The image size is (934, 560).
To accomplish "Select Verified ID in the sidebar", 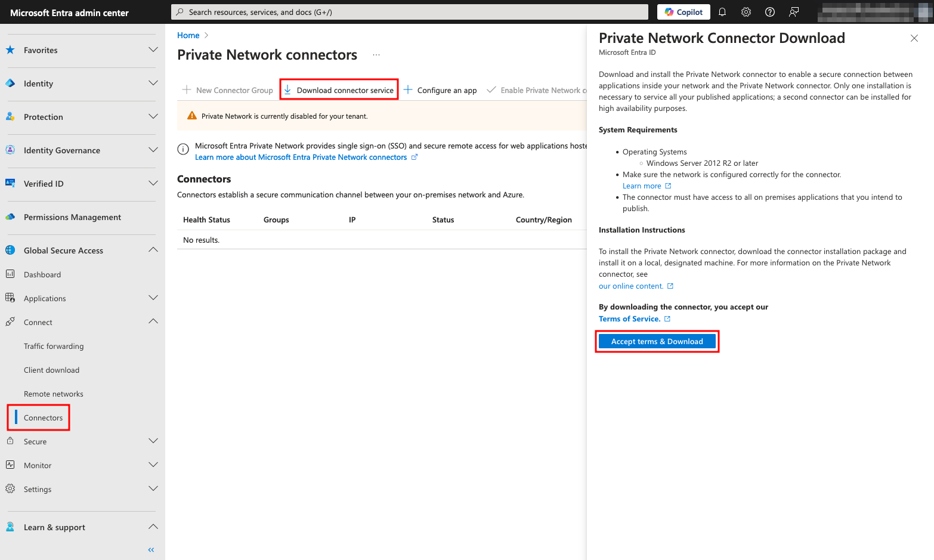I will pos(43,184).
